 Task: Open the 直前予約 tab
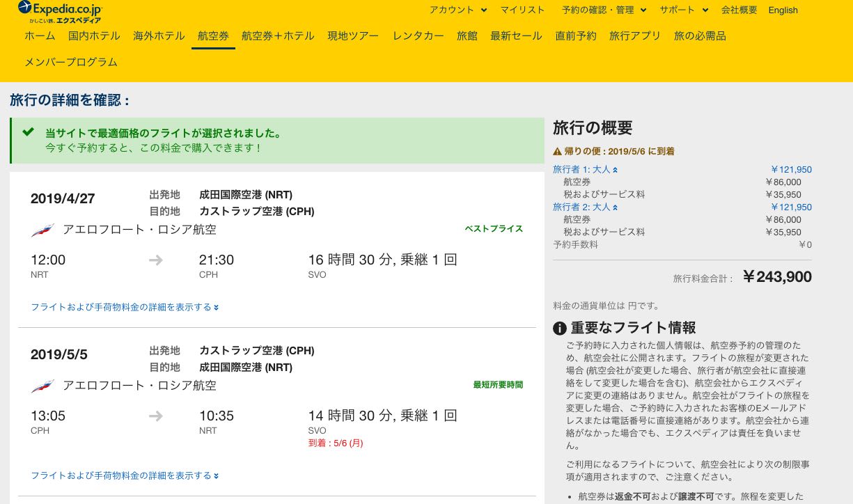576,36
